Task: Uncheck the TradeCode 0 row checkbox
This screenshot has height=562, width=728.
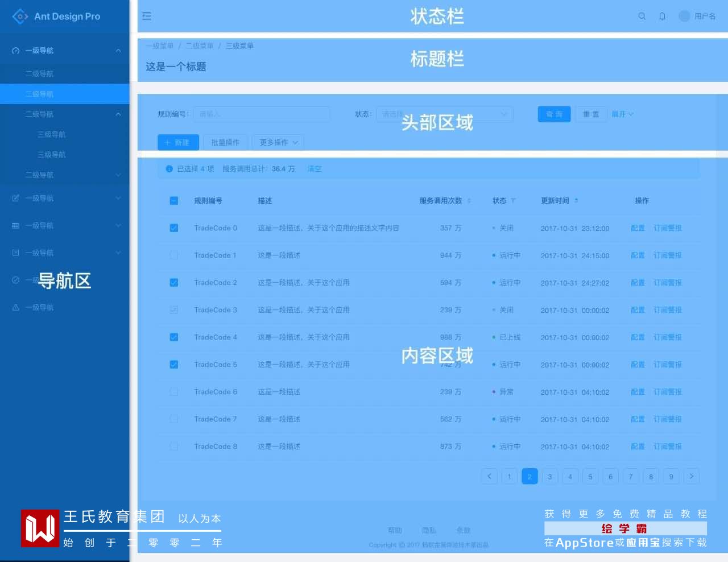Action: [174, 228]
